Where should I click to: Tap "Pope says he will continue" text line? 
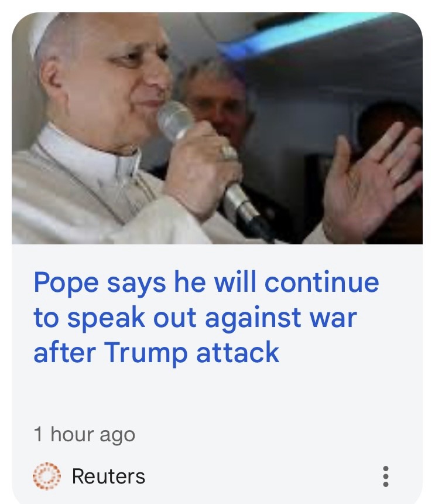[x=206, y=282]
